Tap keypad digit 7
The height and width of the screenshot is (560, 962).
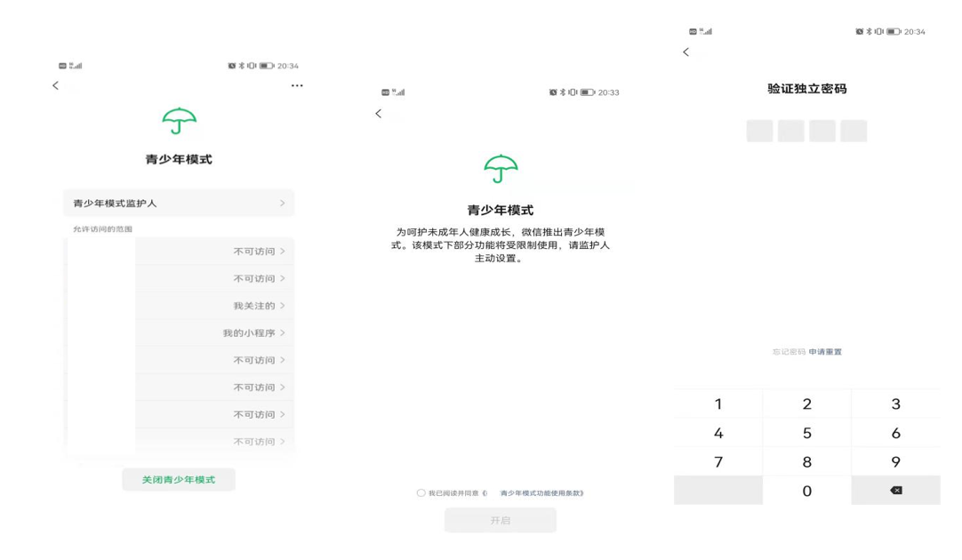(x=718, y=462)
